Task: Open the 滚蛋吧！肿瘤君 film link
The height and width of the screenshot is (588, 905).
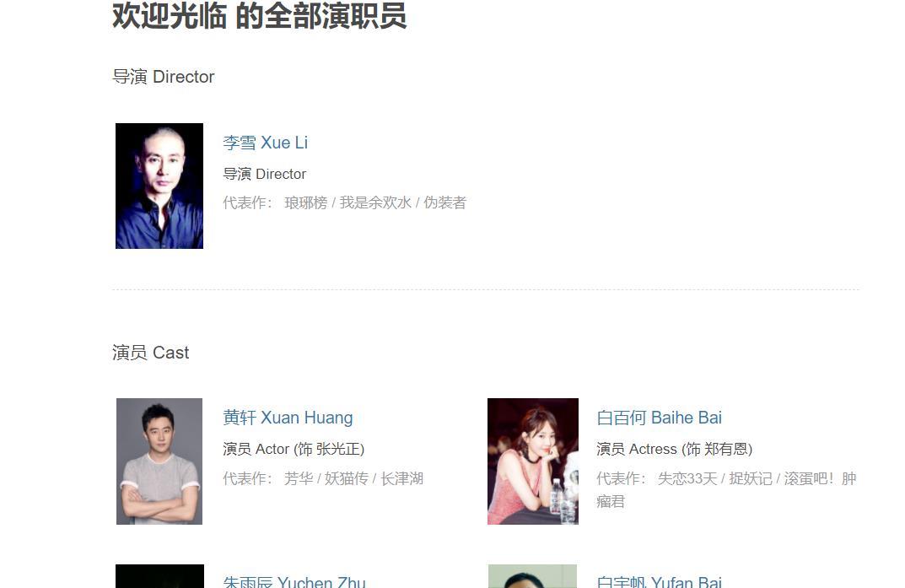Action: tap(726, 490)
